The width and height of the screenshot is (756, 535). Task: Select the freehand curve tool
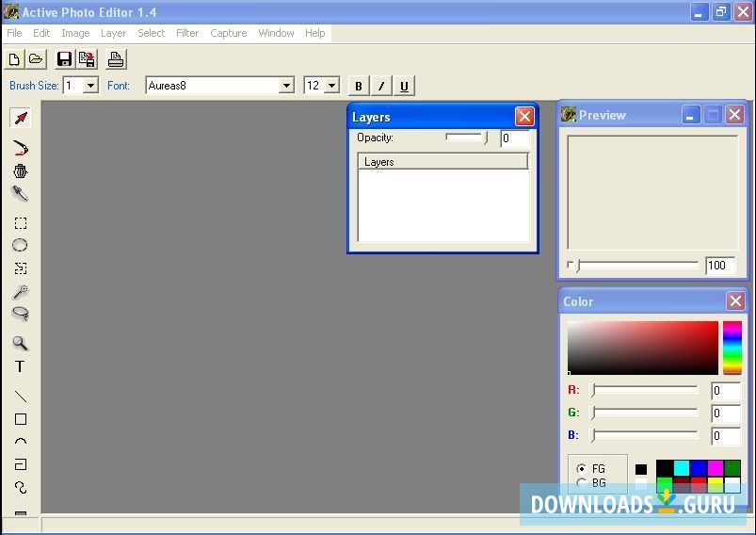pyautogui.click(x=21, y=488)
